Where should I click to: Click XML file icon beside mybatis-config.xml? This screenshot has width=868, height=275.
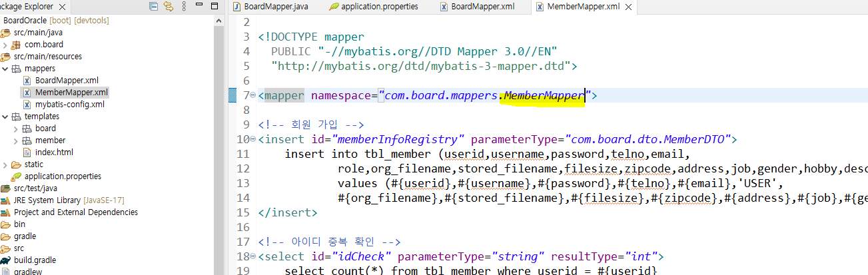click(27, 105)
